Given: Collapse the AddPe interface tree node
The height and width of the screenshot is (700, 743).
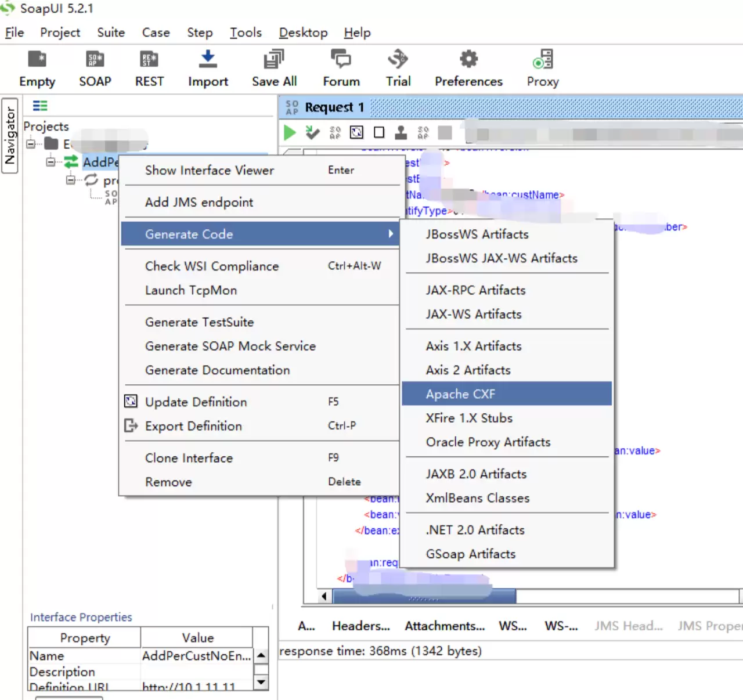Looking at the screenshot, I should [51, 162].
